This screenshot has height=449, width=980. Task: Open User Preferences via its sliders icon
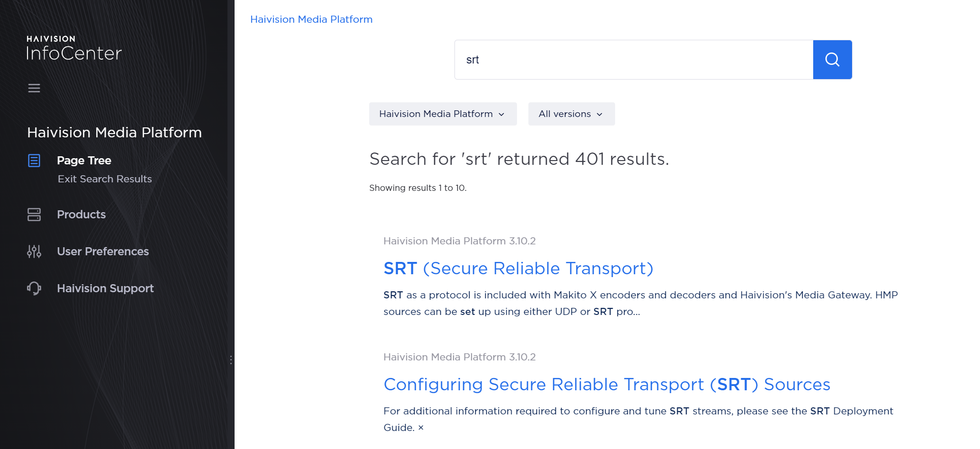click(34, 251)
